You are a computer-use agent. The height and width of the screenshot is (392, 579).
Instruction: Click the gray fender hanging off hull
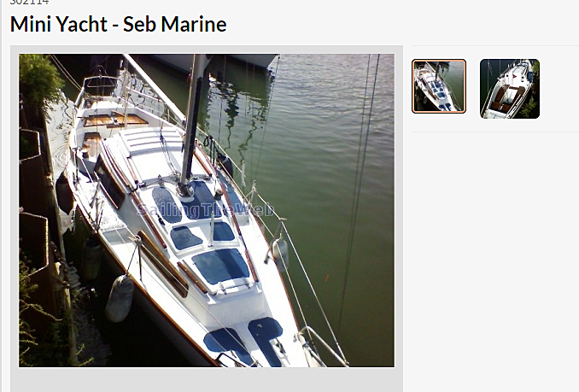(x=120, y=299)
